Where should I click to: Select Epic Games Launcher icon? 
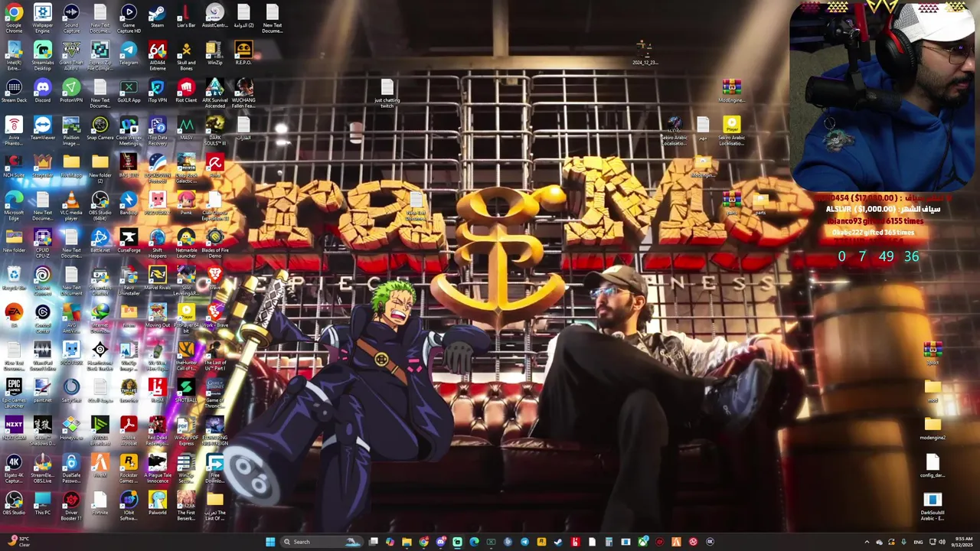(14, 393)
